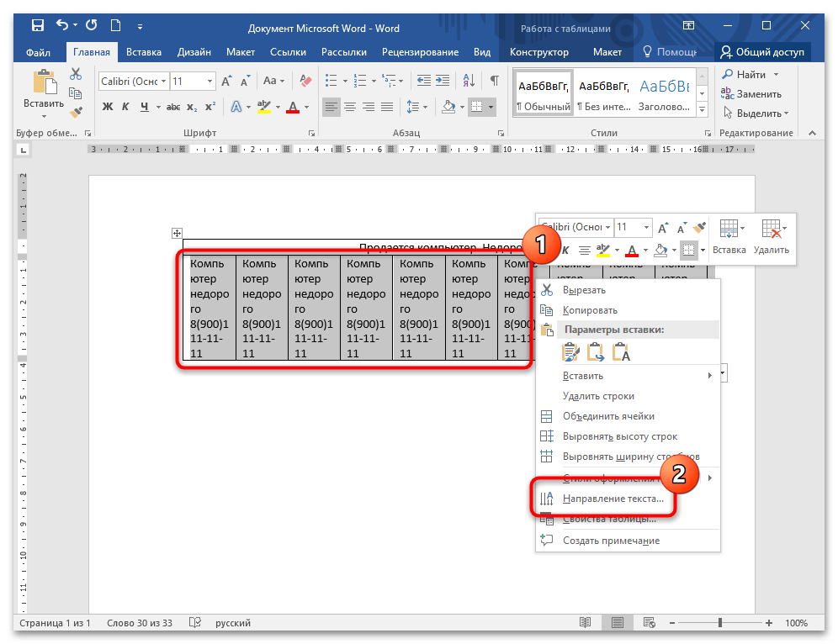The width and height of the screenshot is (838, 644).
Task: Click the Заменить button
Action: click(x=750, y=94)
